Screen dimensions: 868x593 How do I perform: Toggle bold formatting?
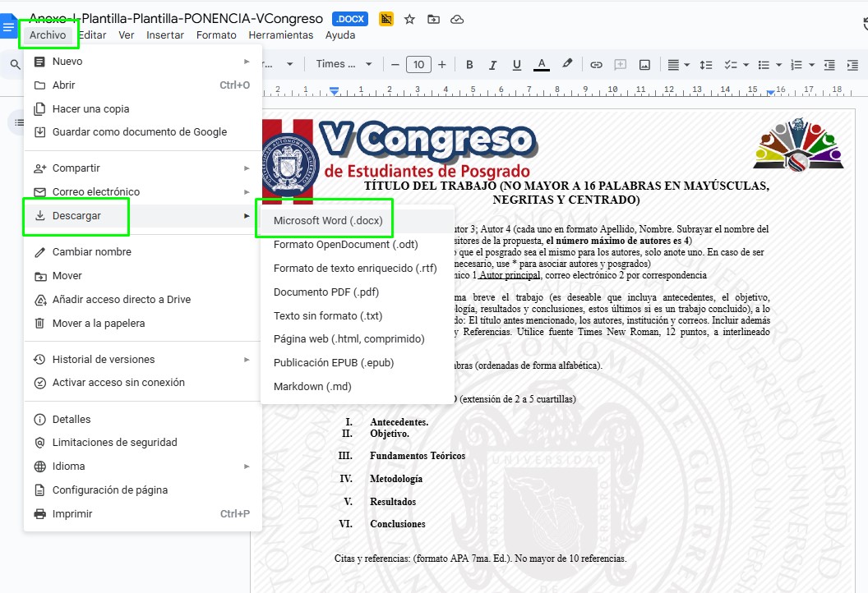[x=469, y=64]
